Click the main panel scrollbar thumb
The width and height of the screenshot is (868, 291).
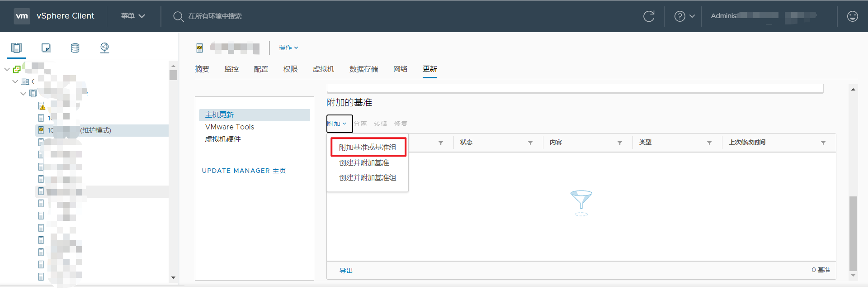(x=853, y=233)
